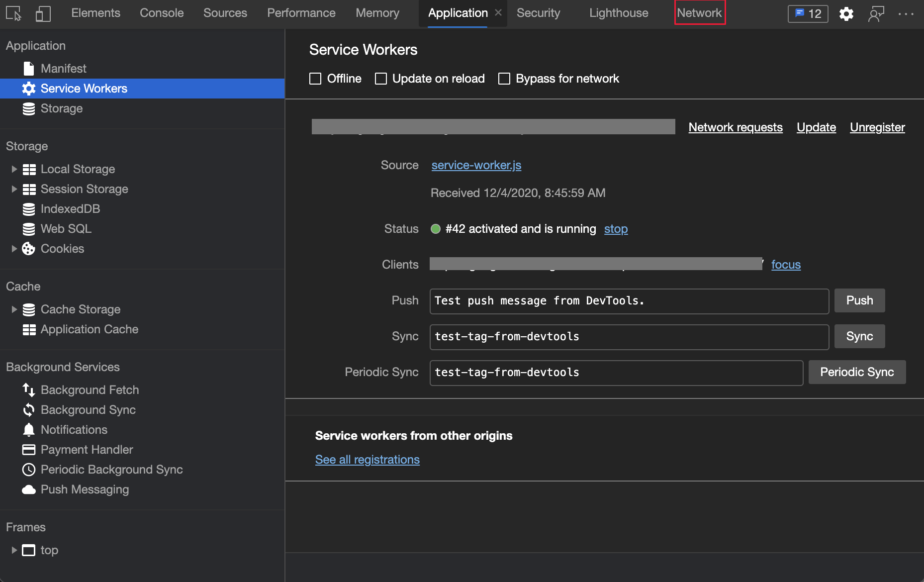This screenshot has height=582, width=924.
Task: Enable Bypass for network
Action: pos(504,79)
